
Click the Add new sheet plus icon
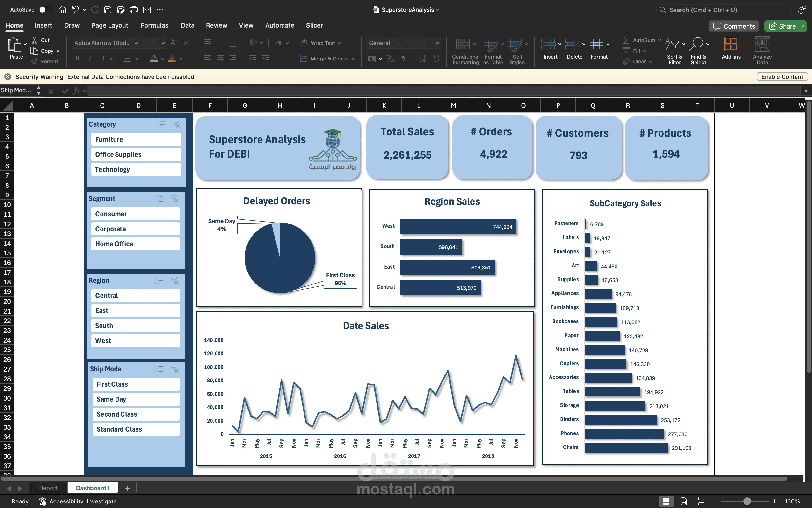128,488
